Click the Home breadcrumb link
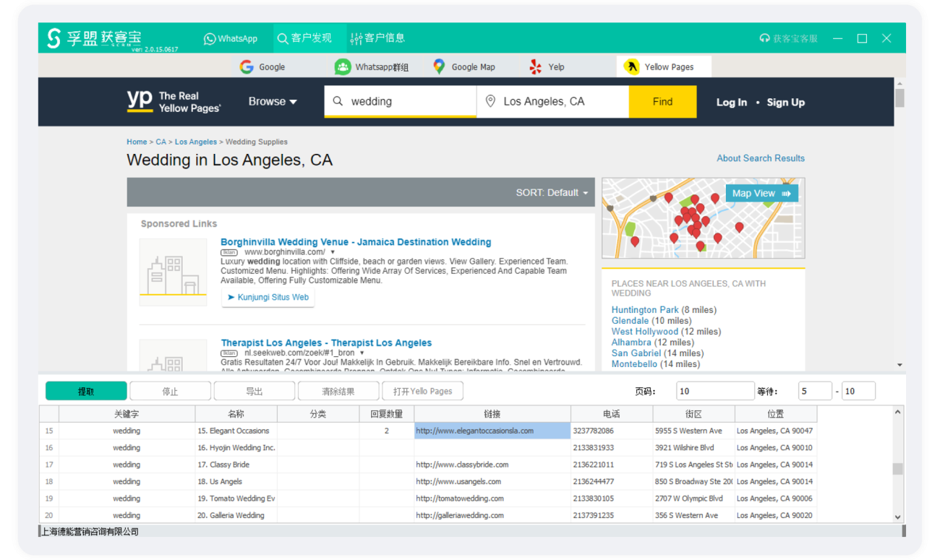Screen dimensions: 940x560 click(137, 142)
